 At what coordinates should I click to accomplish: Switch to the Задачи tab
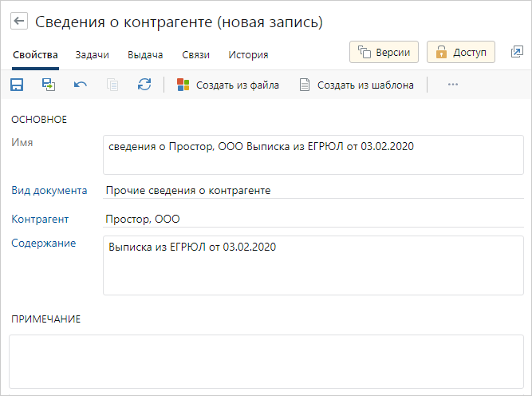pos(92,55)
